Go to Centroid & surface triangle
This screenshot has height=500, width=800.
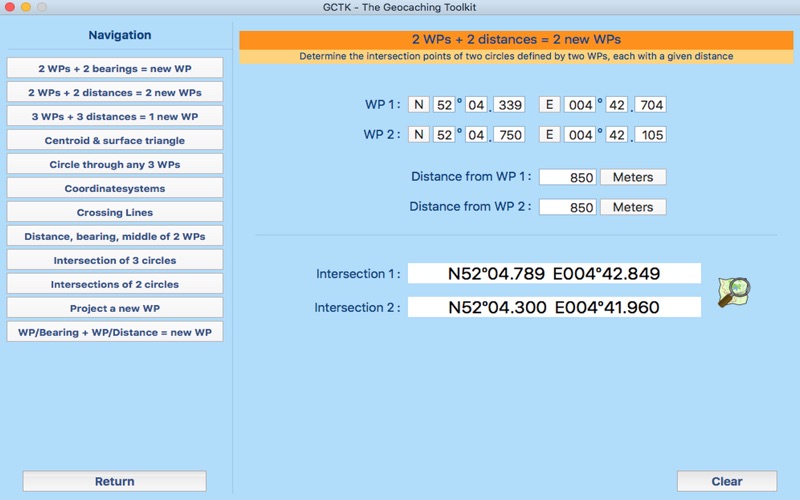(115, 140)
